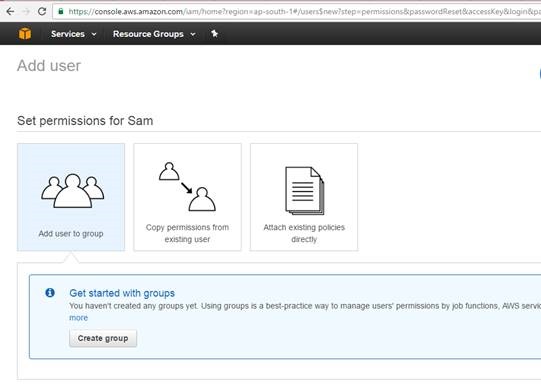541x387 pixels.
Task: Open the 'more' link about groups
Action: coord(78,318)
